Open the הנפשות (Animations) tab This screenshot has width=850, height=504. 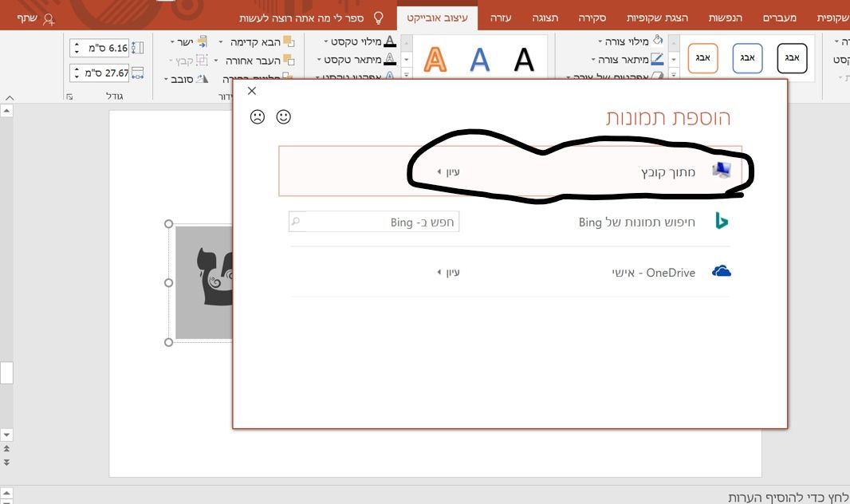pyautogui.click(x=726, y=18)
